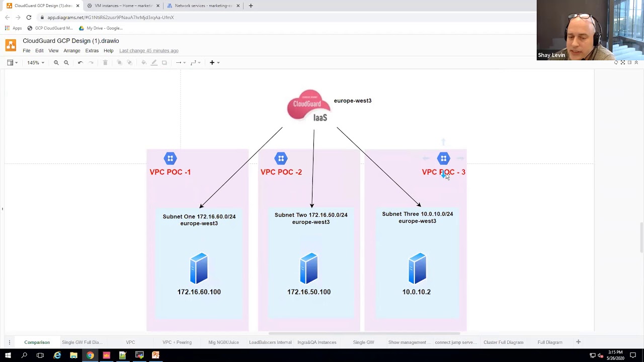644x362 pixels.
Task: Click the undo arrow icon
Action: click(80, 62)
